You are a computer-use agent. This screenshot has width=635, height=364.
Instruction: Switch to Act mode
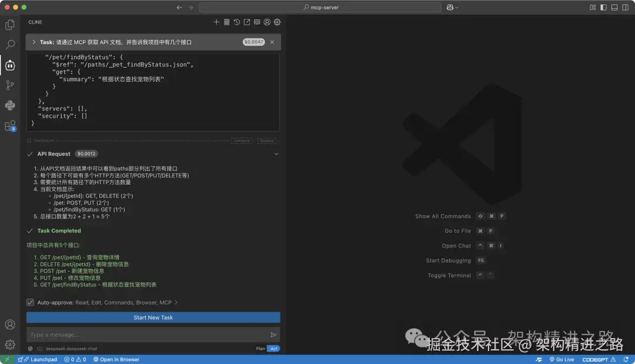point(274,349)
